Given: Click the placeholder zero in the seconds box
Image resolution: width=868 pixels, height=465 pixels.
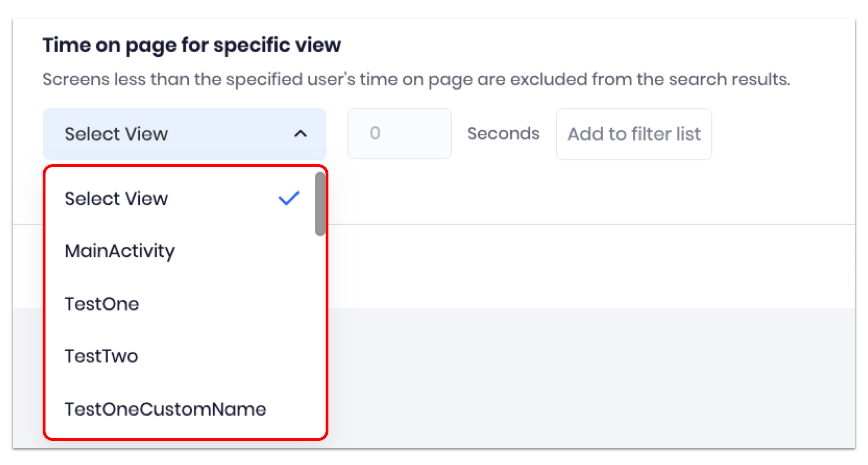Looking at the screenshot, I should (375, 133).
